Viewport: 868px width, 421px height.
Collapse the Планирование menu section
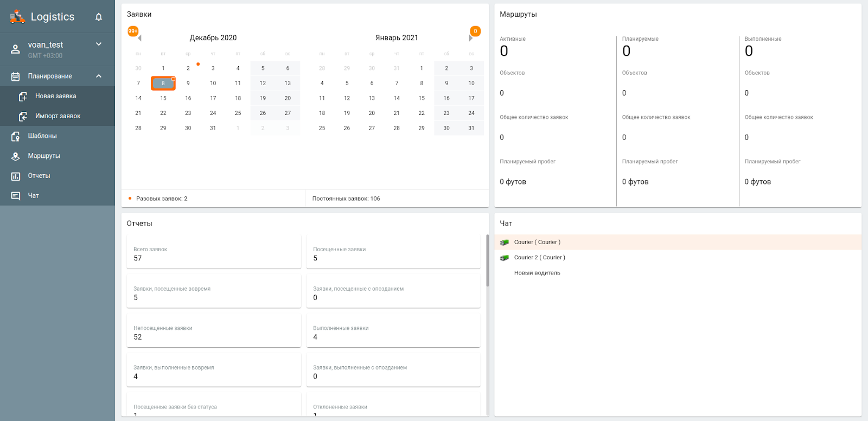[x=99, y=76]
